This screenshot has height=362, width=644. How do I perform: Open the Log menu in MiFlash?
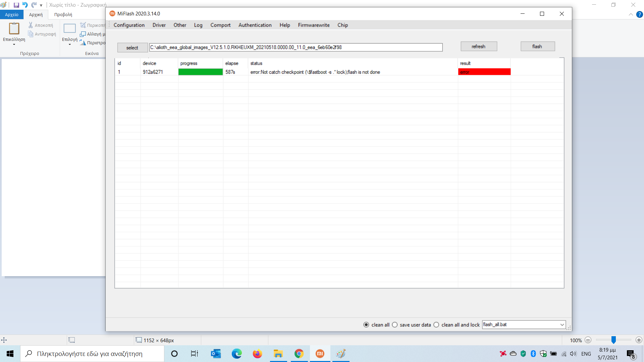pos(198,25)
